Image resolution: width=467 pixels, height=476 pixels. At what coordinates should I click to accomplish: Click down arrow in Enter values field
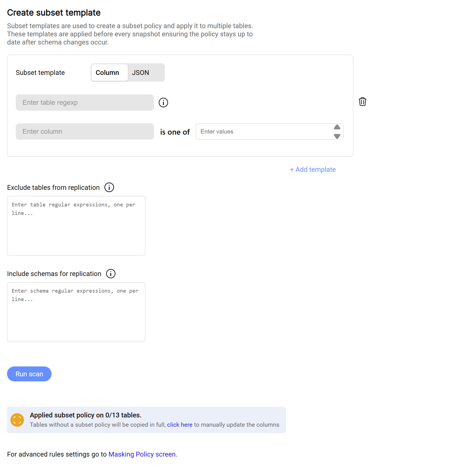pyautogui.click(x=337, y=136)
